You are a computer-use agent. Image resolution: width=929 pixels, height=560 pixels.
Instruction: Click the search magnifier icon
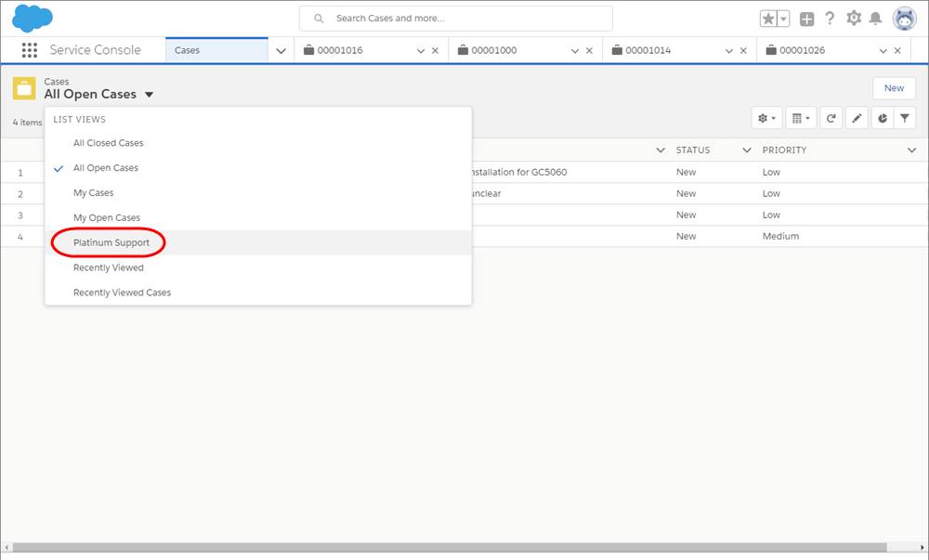pyautogui.click(x=319, y=19)
